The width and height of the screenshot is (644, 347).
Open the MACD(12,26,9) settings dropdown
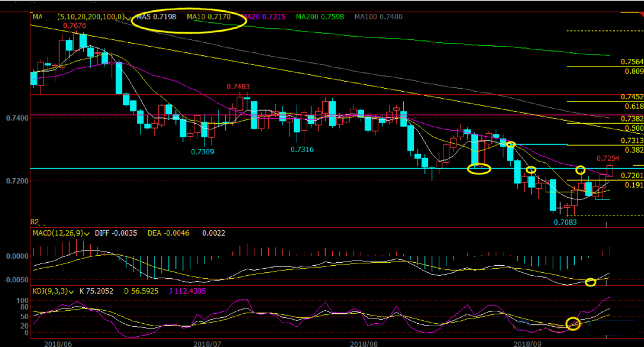point(87,234)
